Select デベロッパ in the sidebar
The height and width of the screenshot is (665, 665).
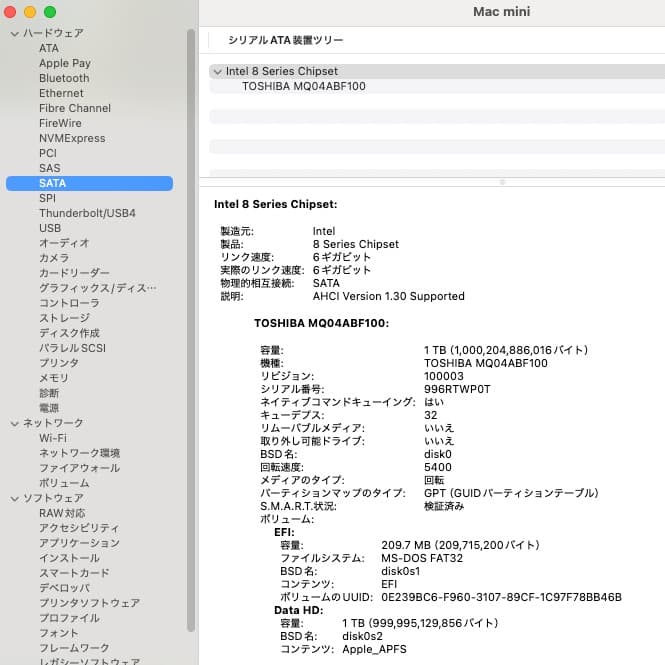point(64,588)
